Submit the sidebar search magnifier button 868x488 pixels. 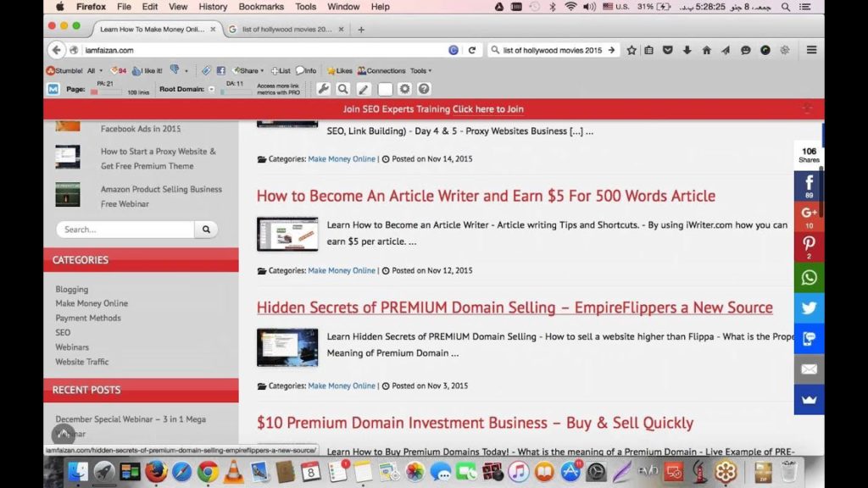[206, 229]
